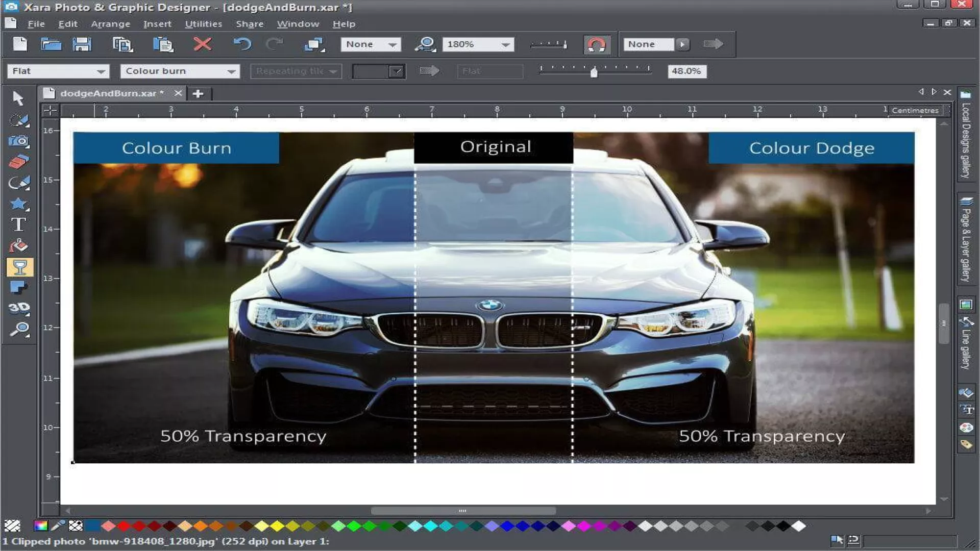The image size is (980, 551).
Task: Click the Undo arrow icon
Action: pyautogui.click(x=242, y=44)
